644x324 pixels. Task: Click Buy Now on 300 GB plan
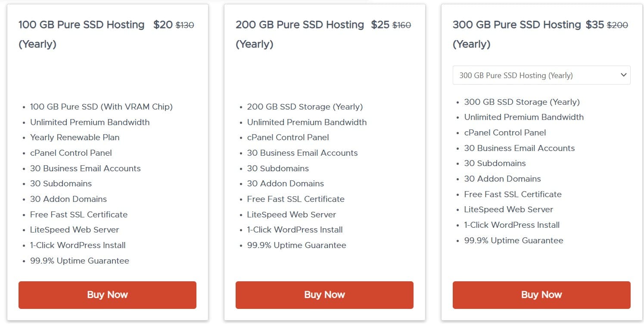click(x=541, y=295)
